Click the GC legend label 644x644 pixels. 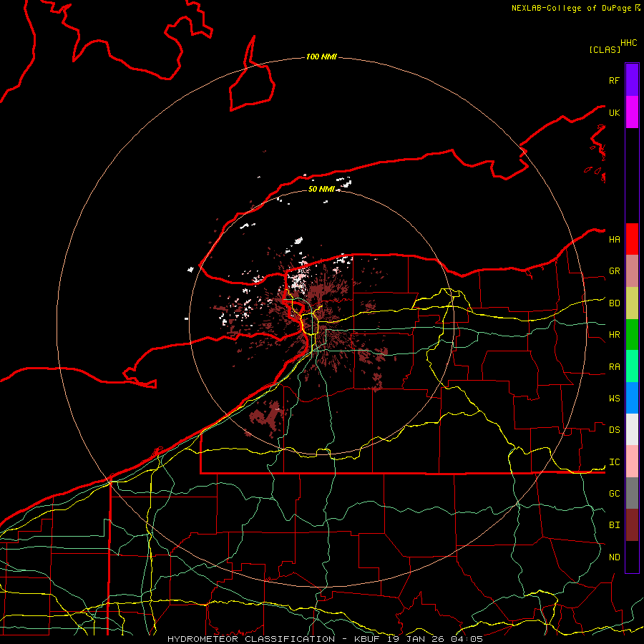(x=614, y=493)
